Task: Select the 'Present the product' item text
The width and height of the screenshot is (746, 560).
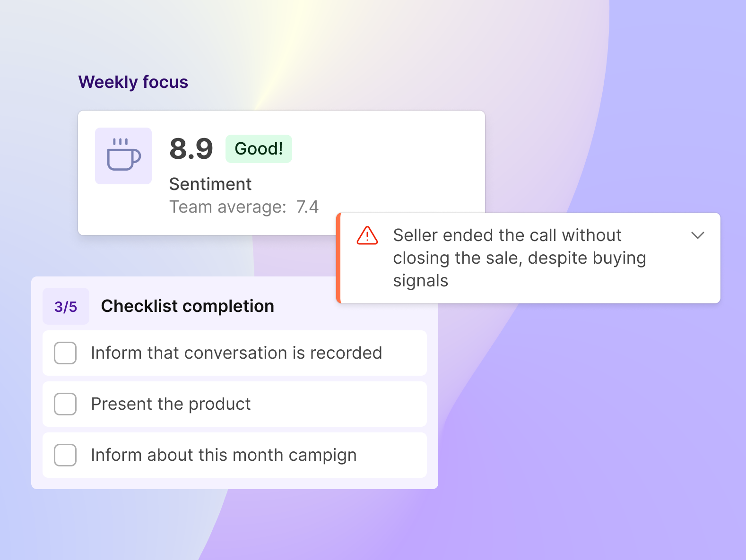Action: [171, 404]
